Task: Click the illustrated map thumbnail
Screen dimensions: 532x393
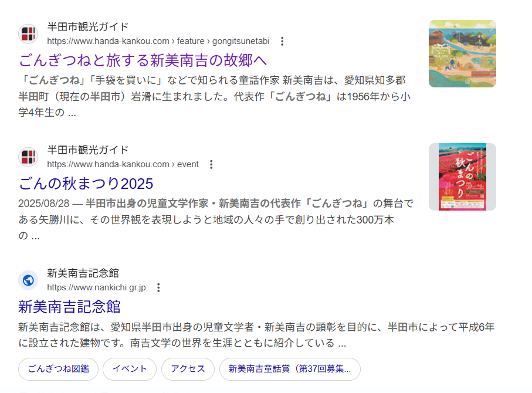Action: click(462, 53)
